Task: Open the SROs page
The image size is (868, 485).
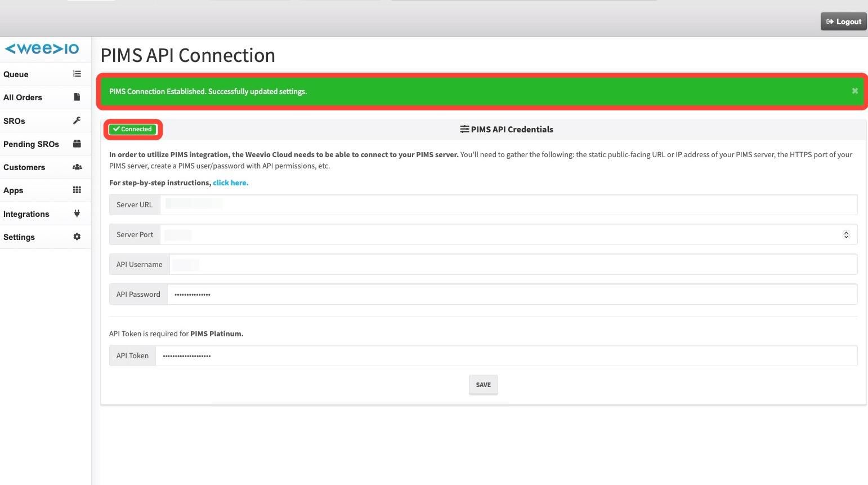Action: tap(46, 121)
